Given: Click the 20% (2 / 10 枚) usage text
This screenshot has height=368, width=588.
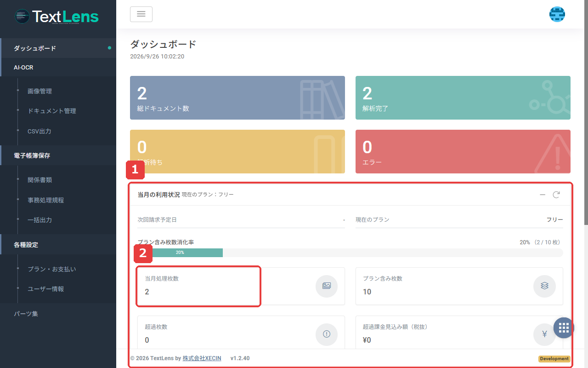Looking at the screenshot, I should tap(541, 242).
